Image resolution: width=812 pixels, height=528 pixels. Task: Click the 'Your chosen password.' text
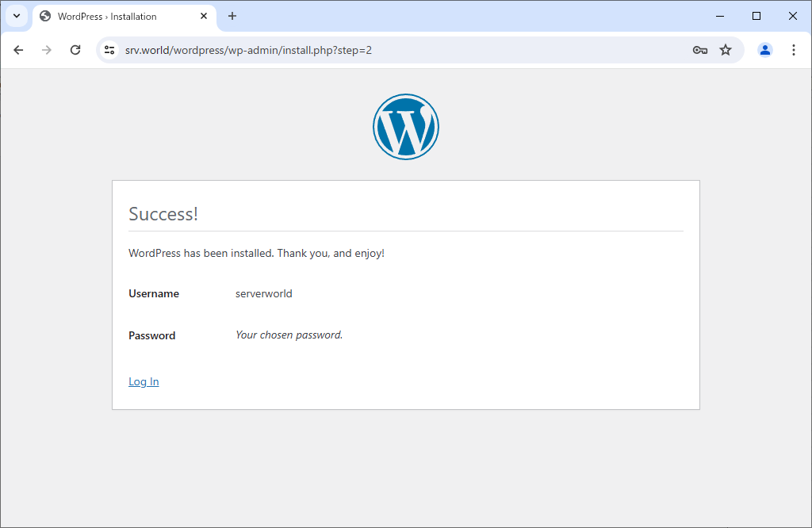289,335
